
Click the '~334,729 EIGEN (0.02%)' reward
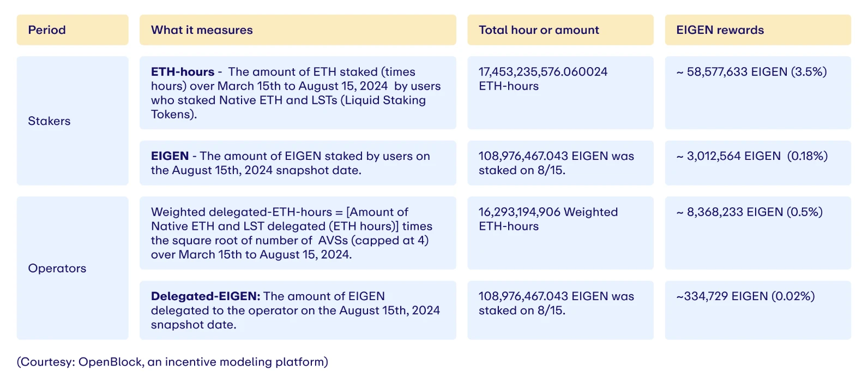[745, 296]
